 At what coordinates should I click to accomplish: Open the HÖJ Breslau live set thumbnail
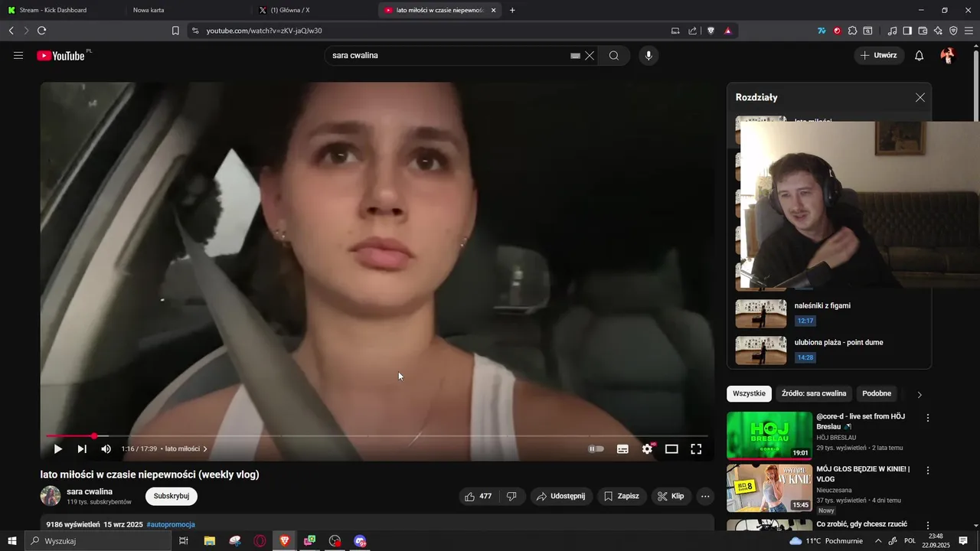coord(769,435)
